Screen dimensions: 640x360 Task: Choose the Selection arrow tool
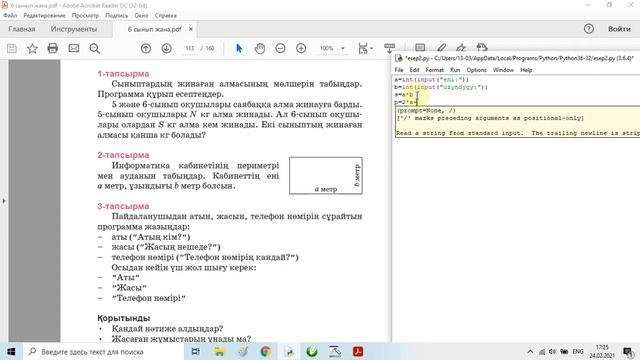pyautogui.click(x=239, y=49)
